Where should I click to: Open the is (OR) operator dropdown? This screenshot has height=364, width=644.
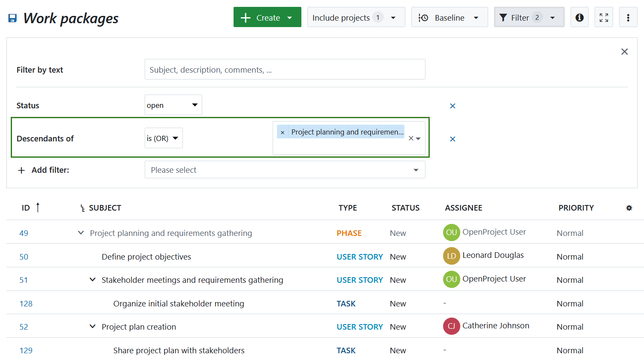(164, 138)
